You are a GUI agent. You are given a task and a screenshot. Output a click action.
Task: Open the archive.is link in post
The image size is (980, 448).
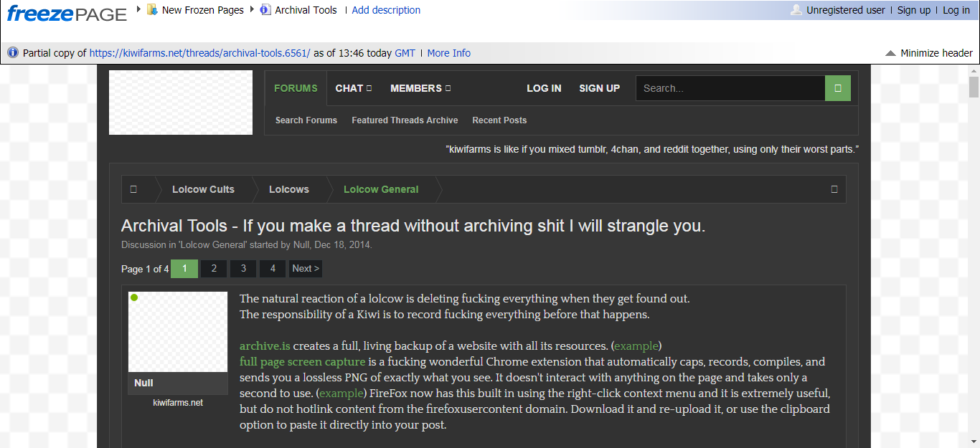(265, 346)
